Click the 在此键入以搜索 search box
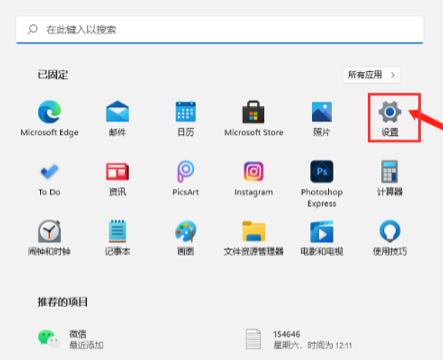 pyautogui.click(x=220, y=30)
